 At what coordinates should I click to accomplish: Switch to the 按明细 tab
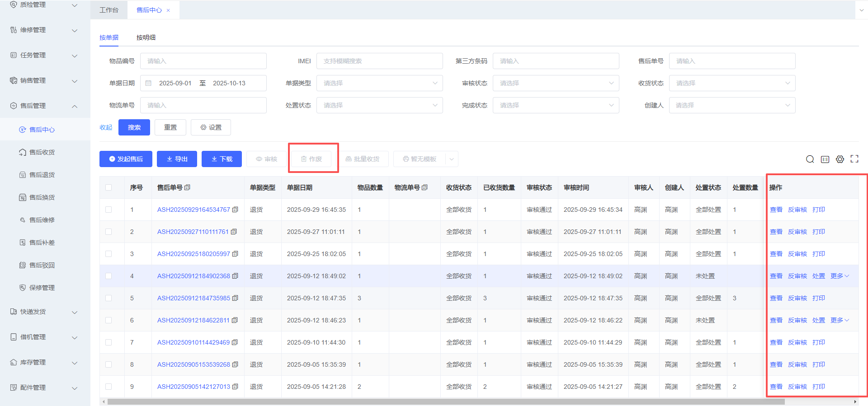[146, 37]
